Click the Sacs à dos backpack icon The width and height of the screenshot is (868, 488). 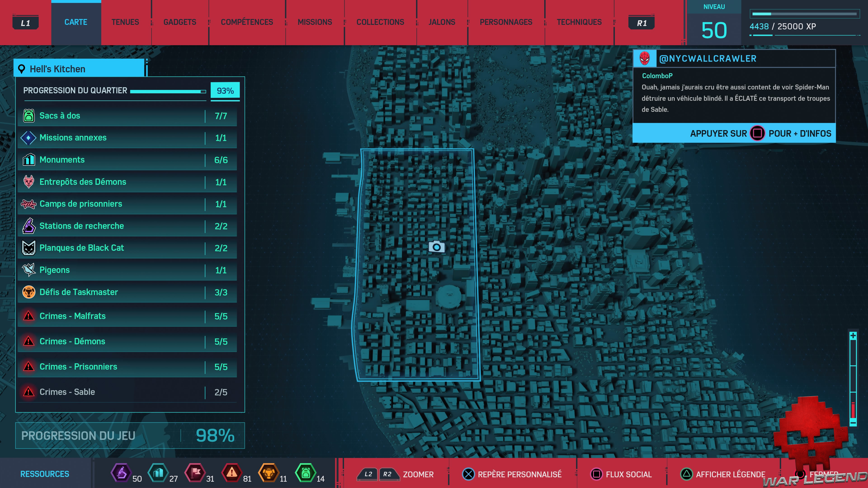29,115
